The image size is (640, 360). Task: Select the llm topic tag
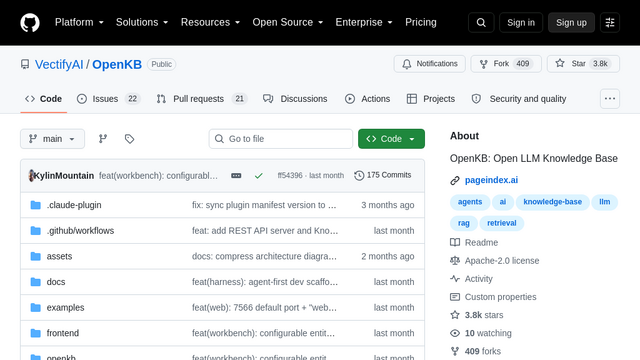pyautogui.click(x=604, y=202)
